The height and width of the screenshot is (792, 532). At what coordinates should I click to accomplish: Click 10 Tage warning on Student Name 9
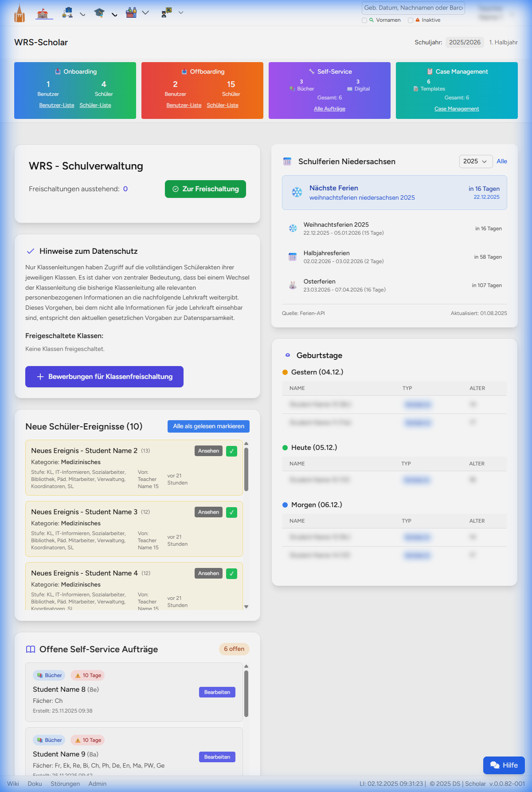87,740
